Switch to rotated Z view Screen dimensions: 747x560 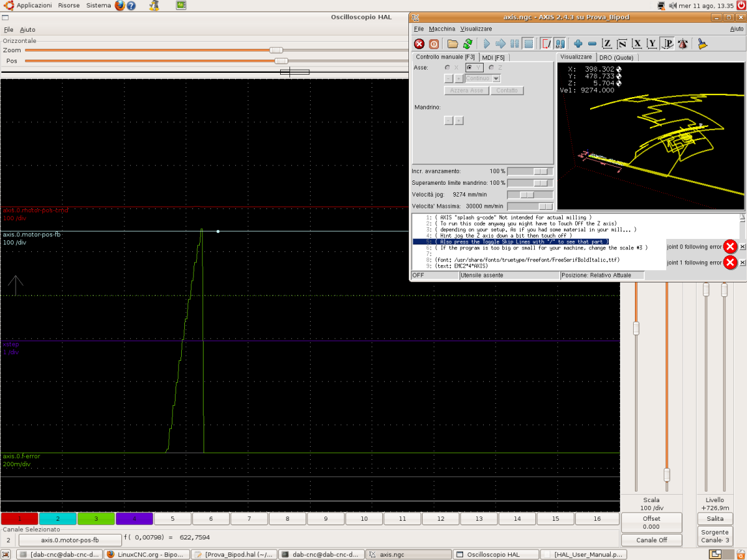[622, 44]
